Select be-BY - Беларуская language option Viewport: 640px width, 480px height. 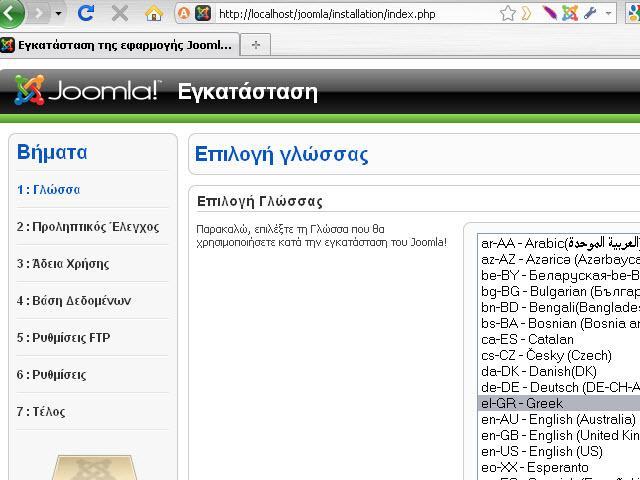click(x=558, y=276)
